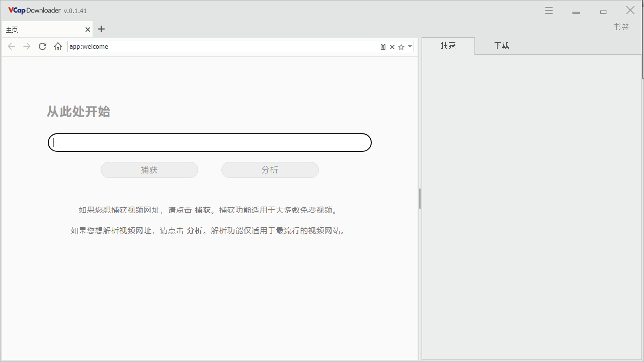The image size is (644, 362).
Task: Open the hamburger menu
Action: click(548, 10)
